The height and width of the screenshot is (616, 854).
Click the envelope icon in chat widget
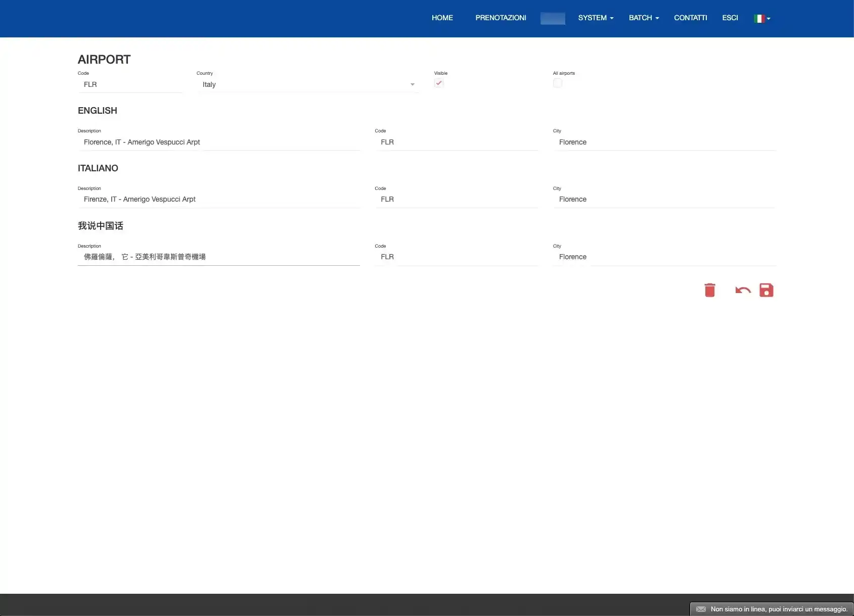(x=701, y=609)
